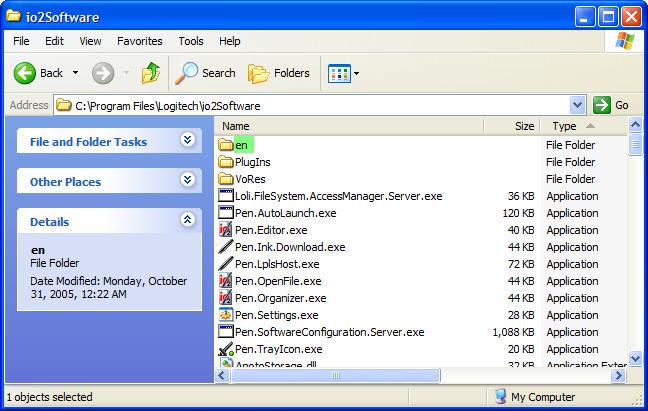Open the address bar dropdown
Screen dimensions: 648x411
[x=577, y=105]
